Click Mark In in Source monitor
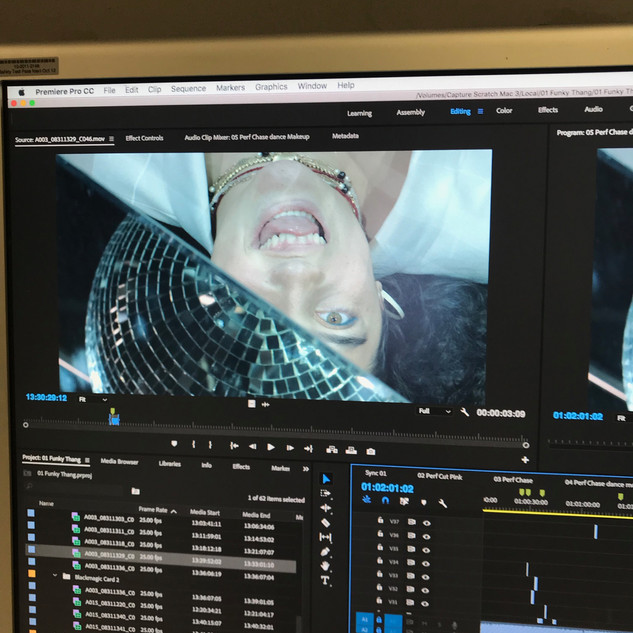The width and height of the screenshot is (633, 633). [x=194, y=444]
